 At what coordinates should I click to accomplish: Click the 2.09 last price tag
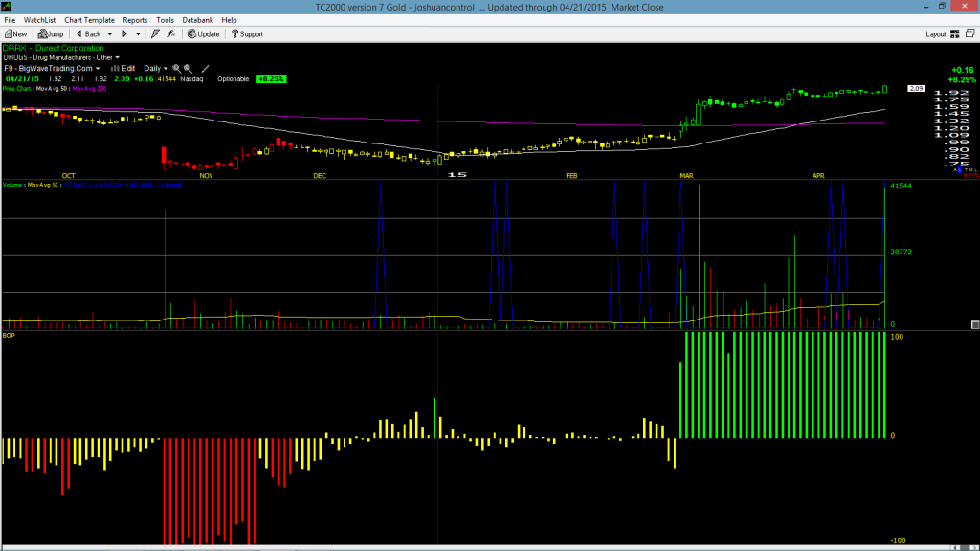click(916, 89)
